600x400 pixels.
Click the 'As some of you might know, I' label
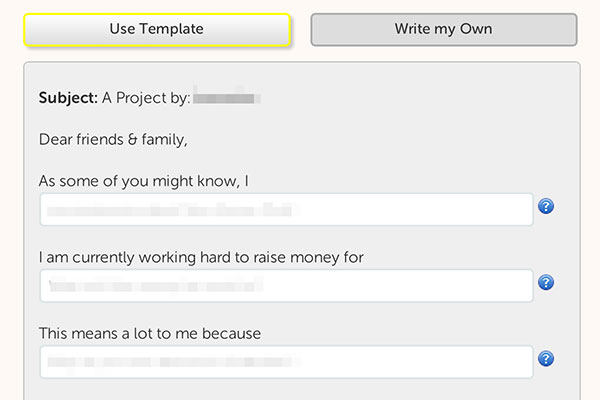(x=143, y=181)
